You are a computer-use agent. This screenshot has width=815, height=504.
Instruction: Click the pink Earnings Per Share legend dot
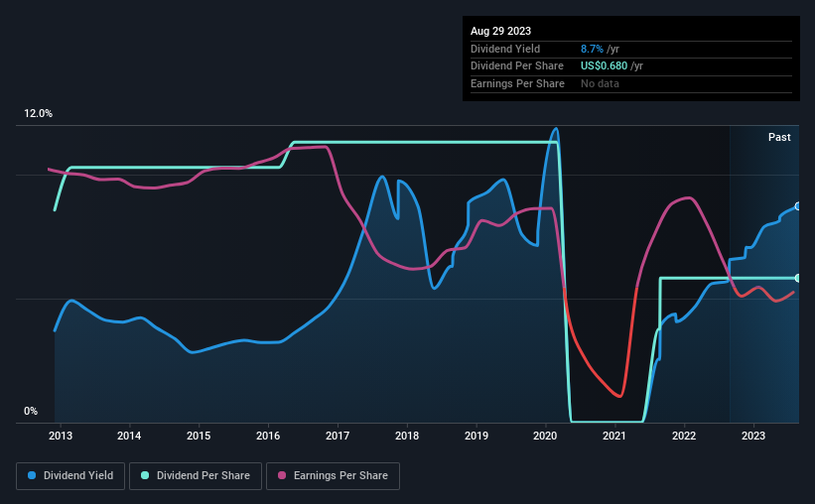(x=282, y=475)
